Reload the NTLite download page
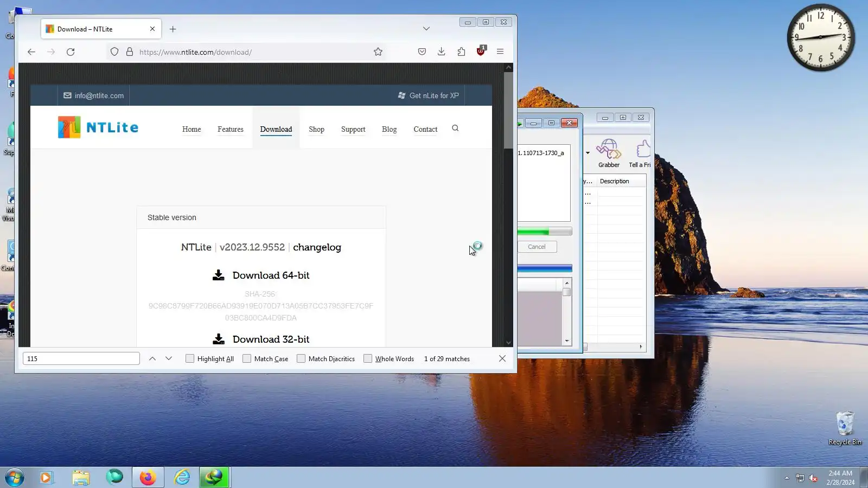868x488 pixels. [71, 52]
